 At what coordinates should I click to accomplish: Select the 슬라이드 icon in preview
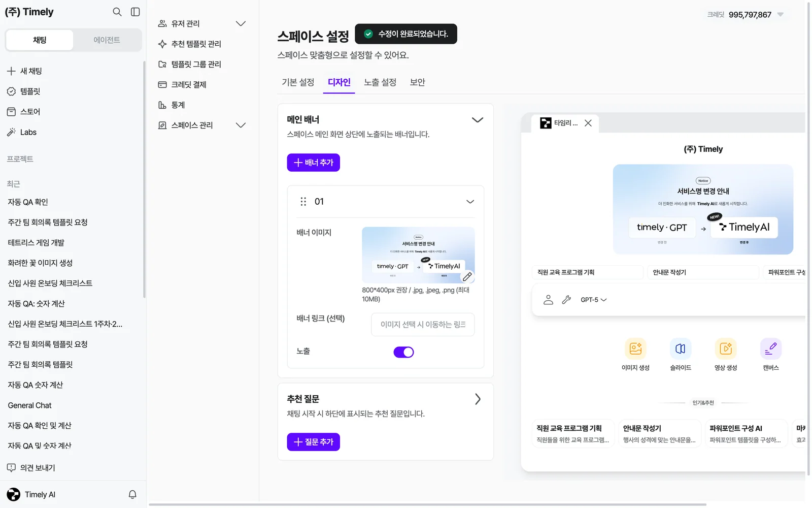click(x=681, y=348)
